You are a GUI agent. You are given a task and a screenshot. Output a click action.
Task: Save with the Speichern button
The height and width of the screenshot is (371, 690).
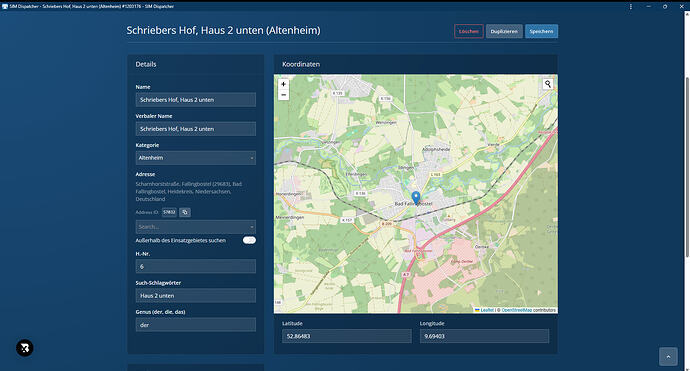tap(541, 31)
